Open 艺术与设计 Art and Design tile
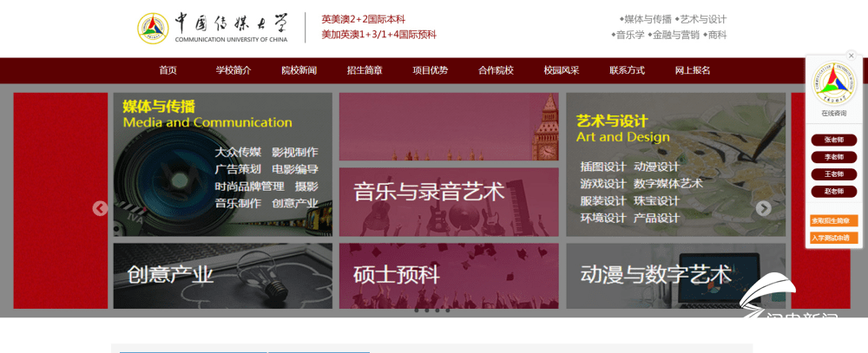868x353 pixels. [675, 164]
